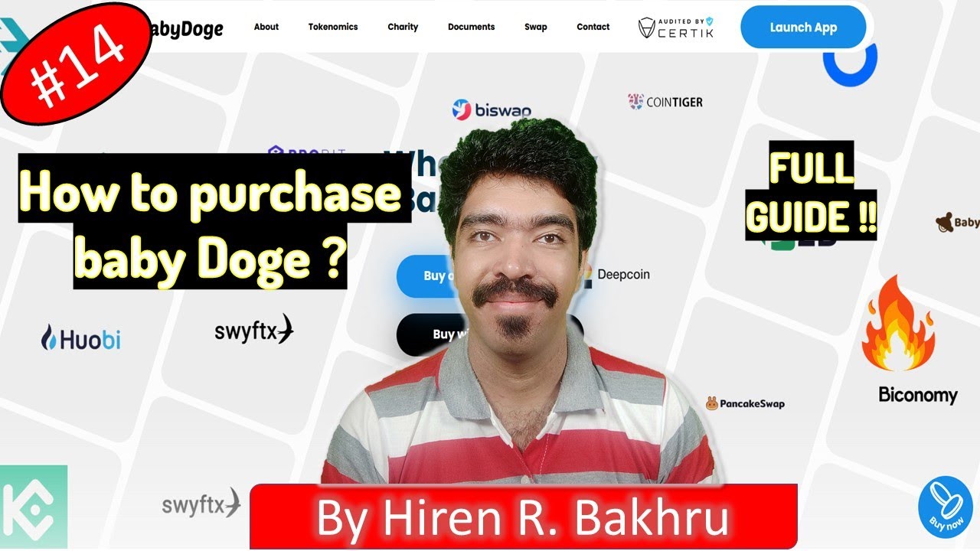Viewport: 980px width, 551px height.
Task: Navigate to the Swap page
Action: [536, 27]
